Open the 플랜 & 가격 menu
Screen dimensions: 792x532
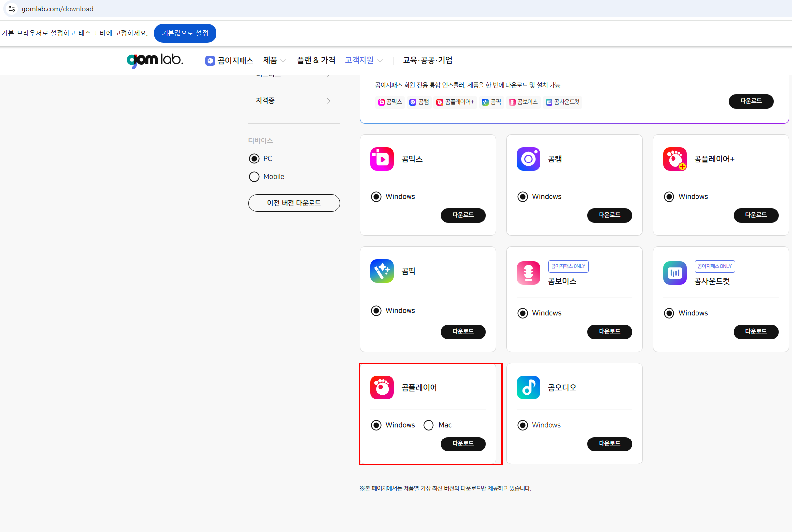coord(316,60)
